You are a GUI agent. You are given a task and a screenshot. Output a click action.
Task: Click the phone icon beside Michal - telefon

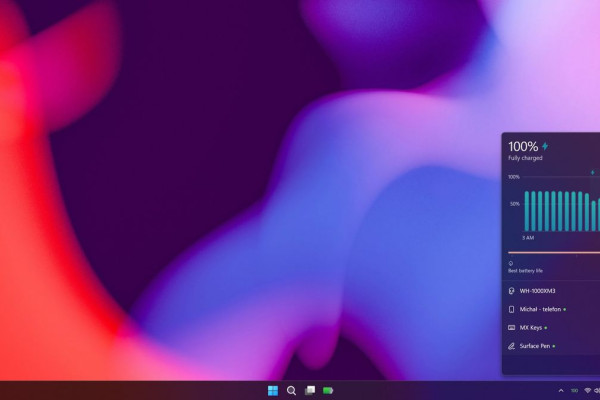(511, 309)
